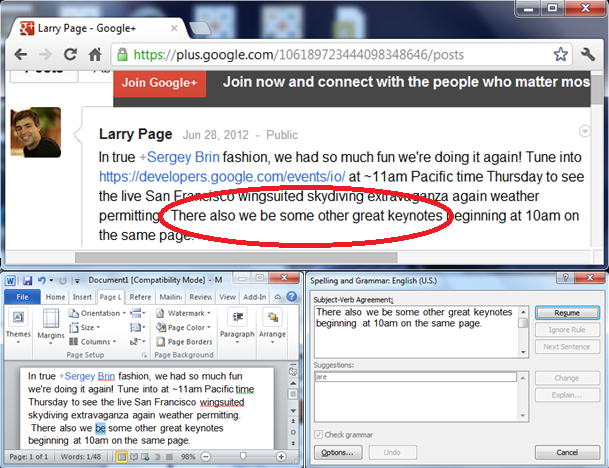
Task: Minimize the ribbon with caret icon
Action: [x=278, y=297]
